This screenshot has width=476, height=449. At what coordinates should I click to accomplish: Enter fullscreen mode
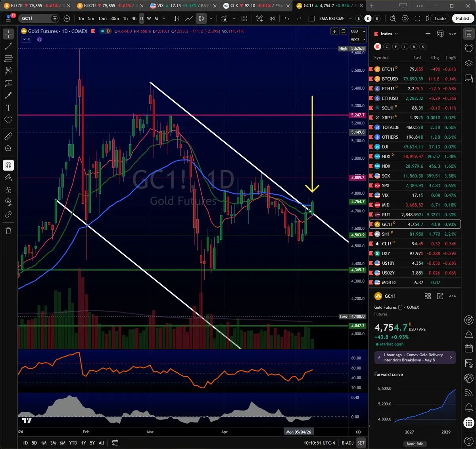coord(417,19)
